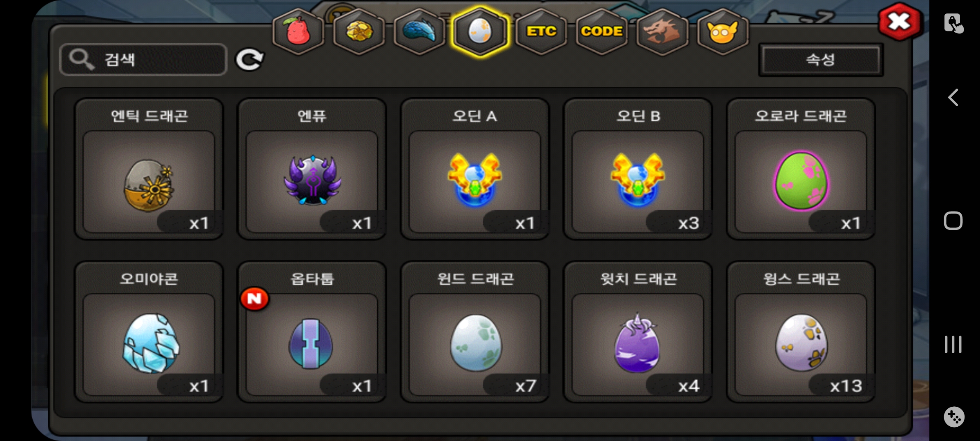Select the 윙스 드래곤 egg x13

pos(801,332)
